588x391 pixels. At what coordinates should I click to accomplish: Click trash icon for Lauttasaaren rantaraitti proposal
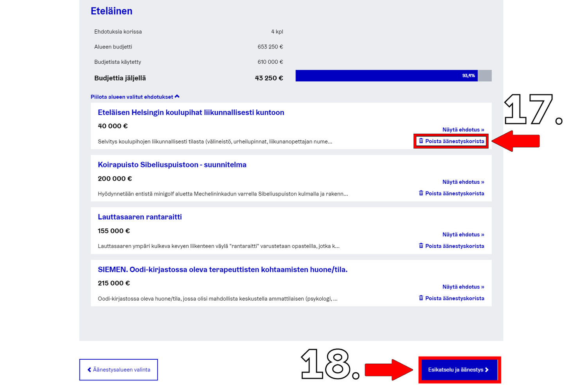point(421,246)
